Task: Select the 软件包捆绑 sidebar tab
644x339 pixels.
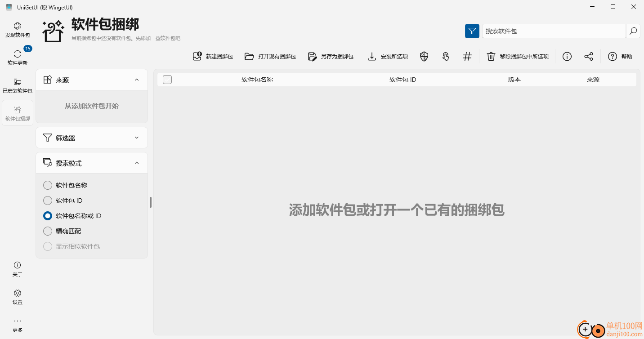Action: click(18, 113)
